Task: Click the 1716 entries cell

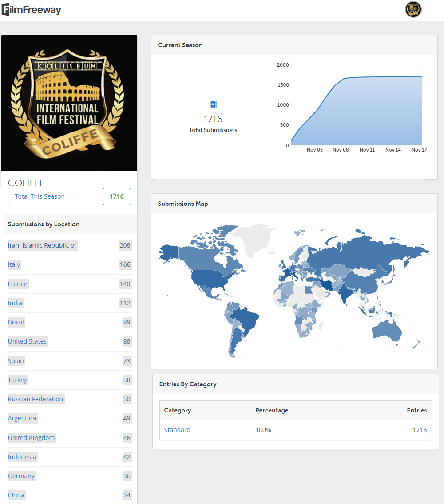Action: point(420,430)
